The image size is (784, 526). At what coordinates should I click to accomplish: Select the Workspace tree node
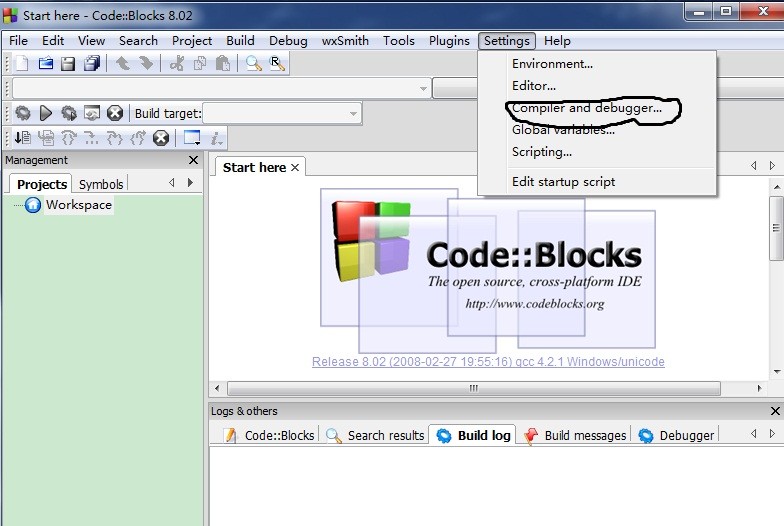pos(78,205)
